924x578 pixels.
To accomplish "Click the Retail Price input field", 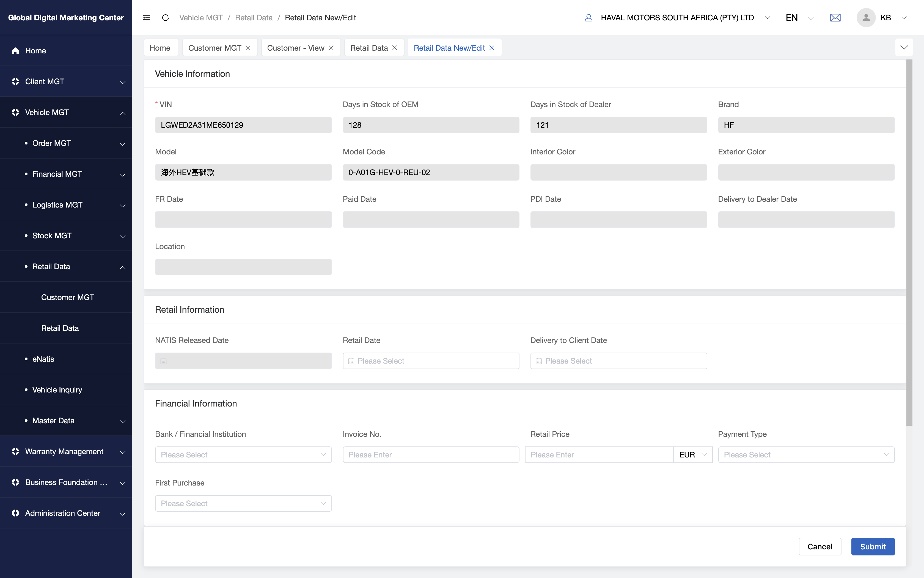I will pyautogui.click(x=599, y=454).
